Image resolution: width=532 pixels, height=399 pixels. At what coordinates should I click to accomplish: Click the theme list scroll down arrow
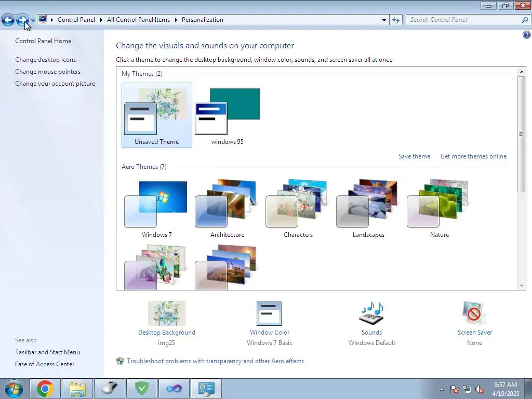(522, 286)
